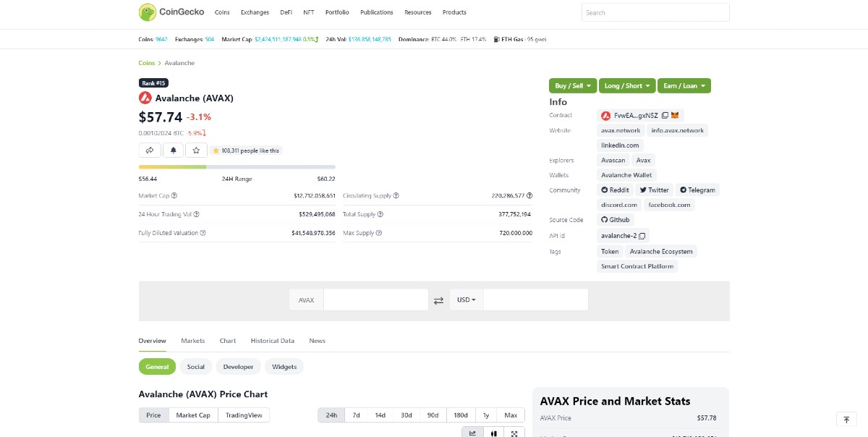Show info for 24 Hour Trading Vol

coord(197,214)
